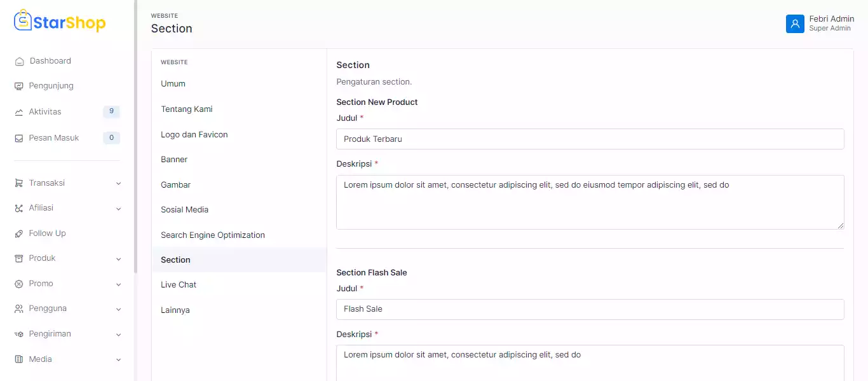Expand the Transaksi submenu chevron
Screen dimensions: 868x381
pos(118,184)
